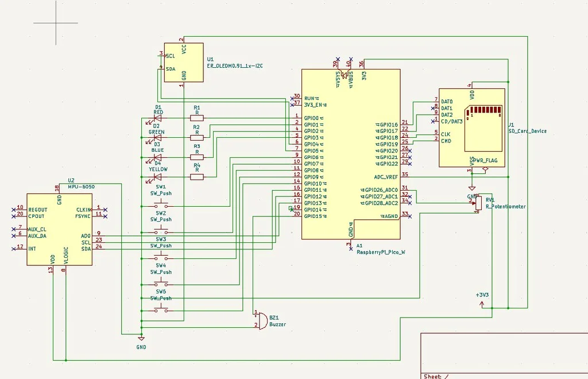Click the DAT0 pin label on the SD card
The height and width of the screenshot is (379, 588).
point(447,102)
